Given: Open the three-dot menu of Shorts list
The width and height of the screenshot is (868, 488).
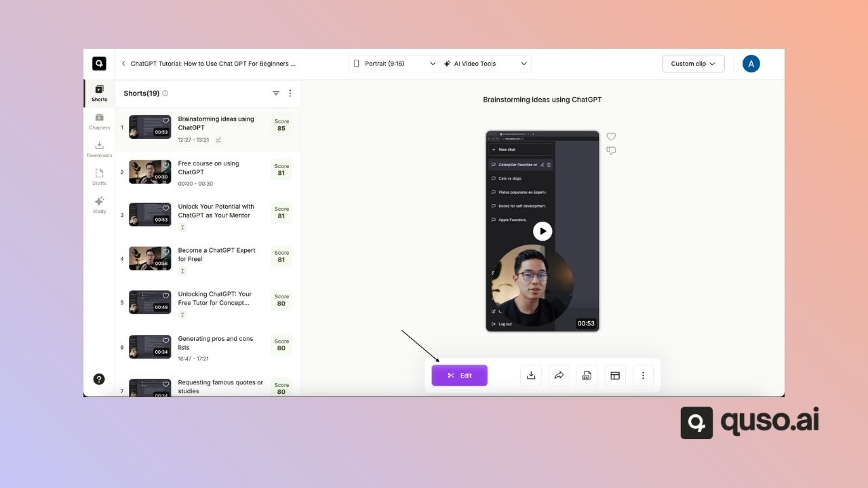Looking at the screenshot, I should coord(290,94).
